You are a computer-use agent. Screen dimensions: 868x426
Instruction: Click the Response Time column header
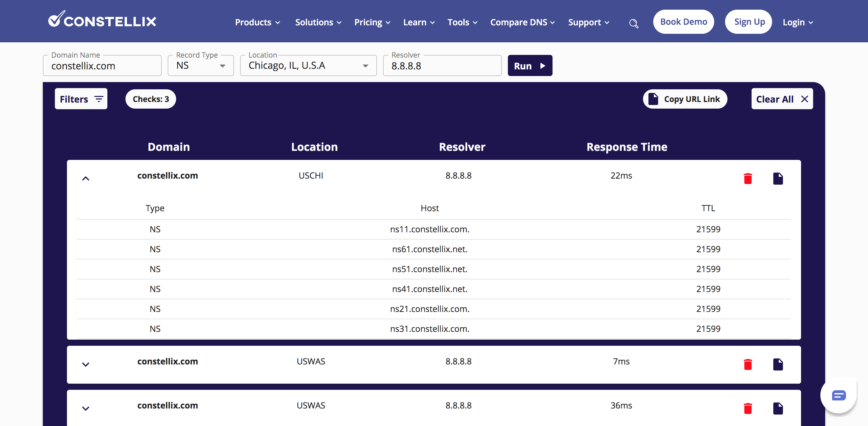(x=627, y=147)
